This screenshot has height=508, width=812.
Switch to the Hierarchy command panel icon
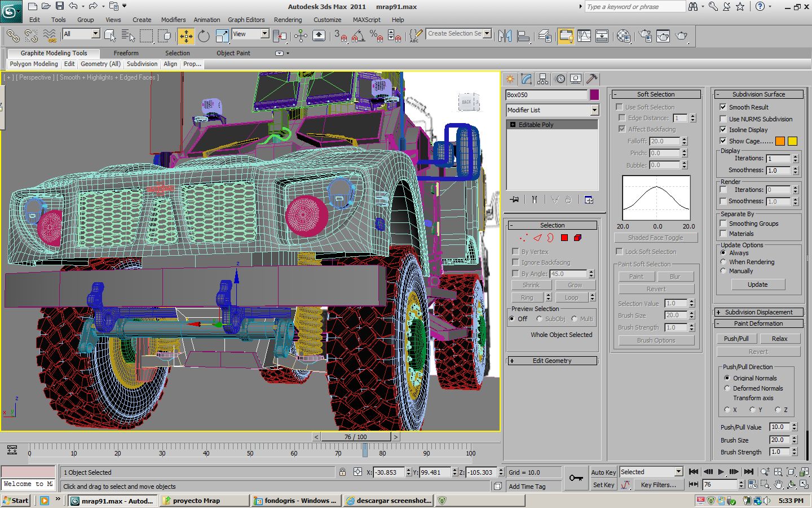click(x=543, y=79)
